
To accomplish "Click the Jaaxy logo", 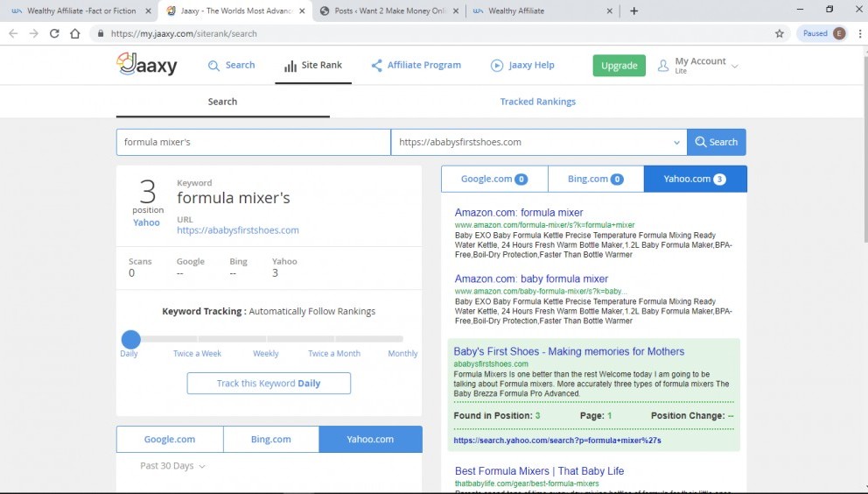I will 147,64.
